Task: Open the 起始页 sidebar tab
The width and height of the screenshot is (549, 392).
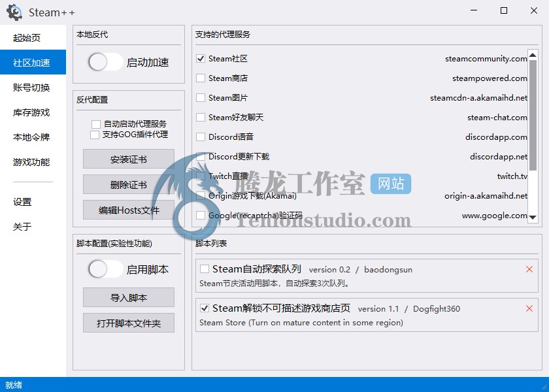Action: coord(33,37)
